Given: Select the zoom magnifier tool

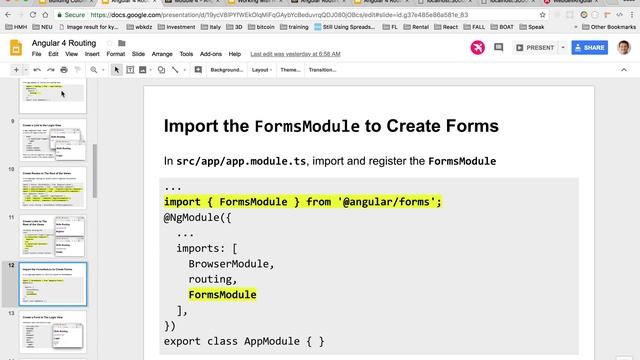Looking at the screenshot, I should click(94, 70).
